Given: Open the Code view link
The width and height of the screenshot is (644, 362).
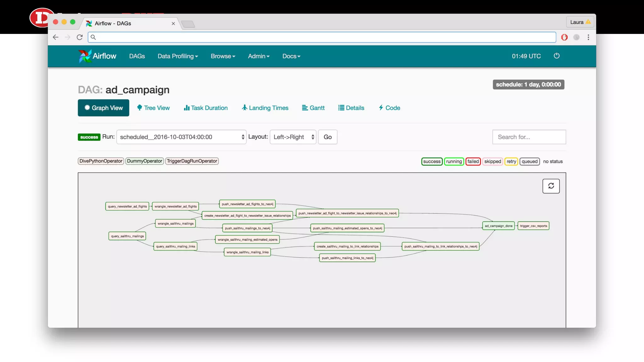Looking at the screenshot, I should point(389,108).
